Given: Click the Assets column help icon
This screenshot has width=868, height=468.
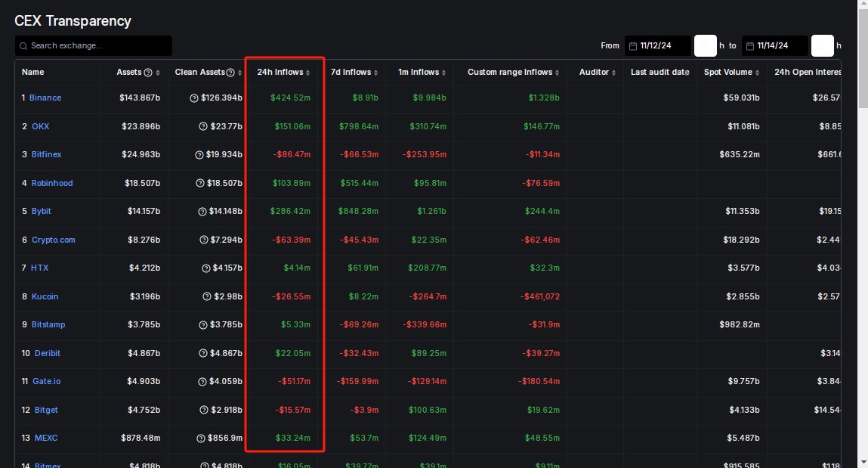Looking at the screenshot, I should pos(148,73).
